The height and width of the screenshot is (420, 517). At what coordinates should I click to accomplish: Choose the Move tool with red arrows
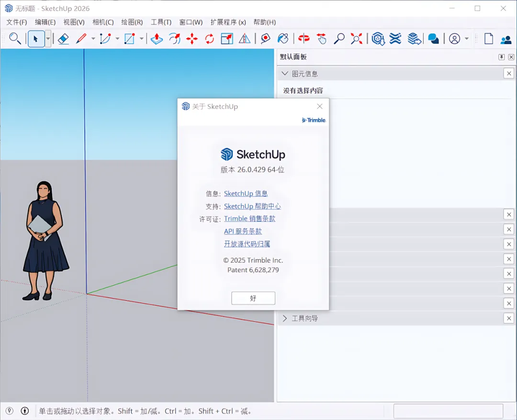tap(192, 39)
